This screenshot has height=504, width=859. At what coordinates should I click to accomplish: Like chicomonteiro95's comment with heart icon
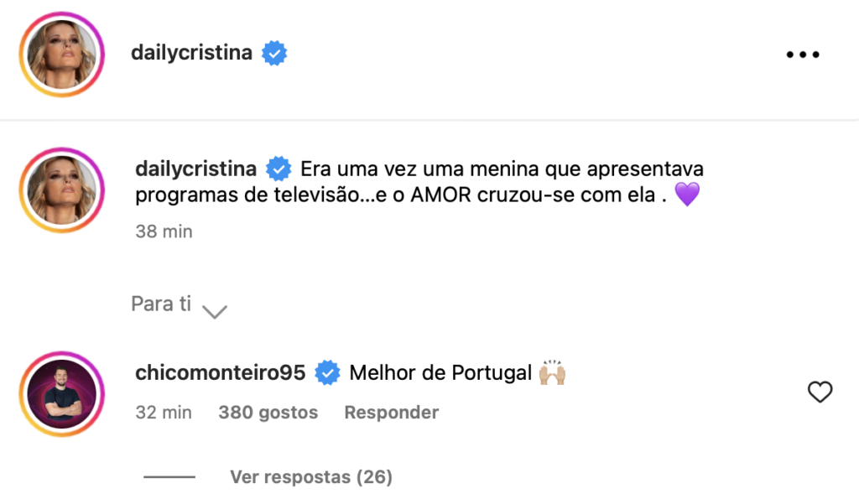[x=819, y=392]
